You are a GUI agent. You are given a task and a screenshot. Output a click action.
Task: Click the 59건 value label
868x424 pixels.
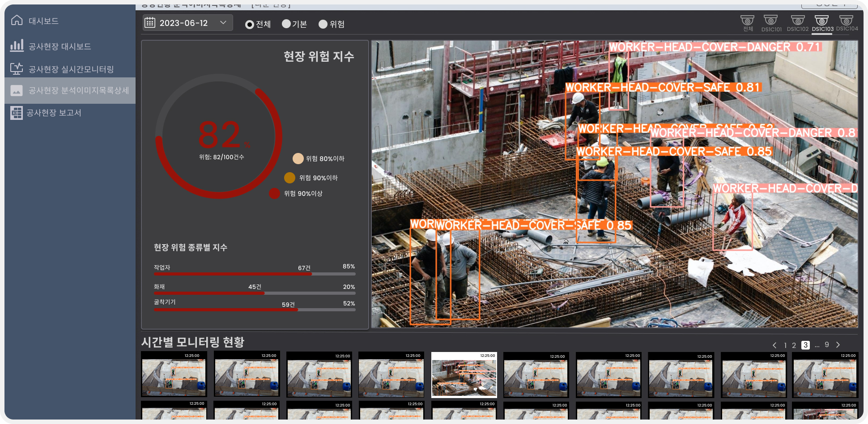pos(288,305)
